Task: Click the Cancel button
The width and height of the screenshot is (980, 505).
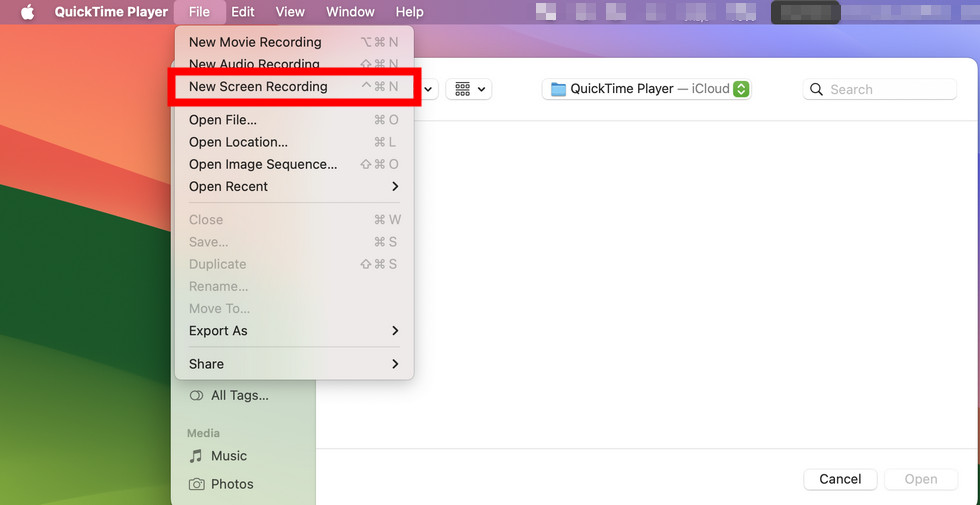Action: tap(840, 479)
